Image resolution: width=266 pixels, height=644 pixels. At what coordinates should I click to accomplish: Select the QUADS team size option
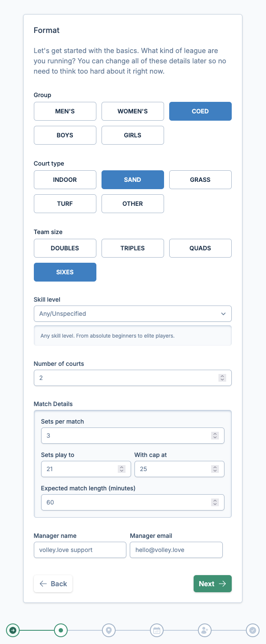pyautogui.click(x=200, y=248)
